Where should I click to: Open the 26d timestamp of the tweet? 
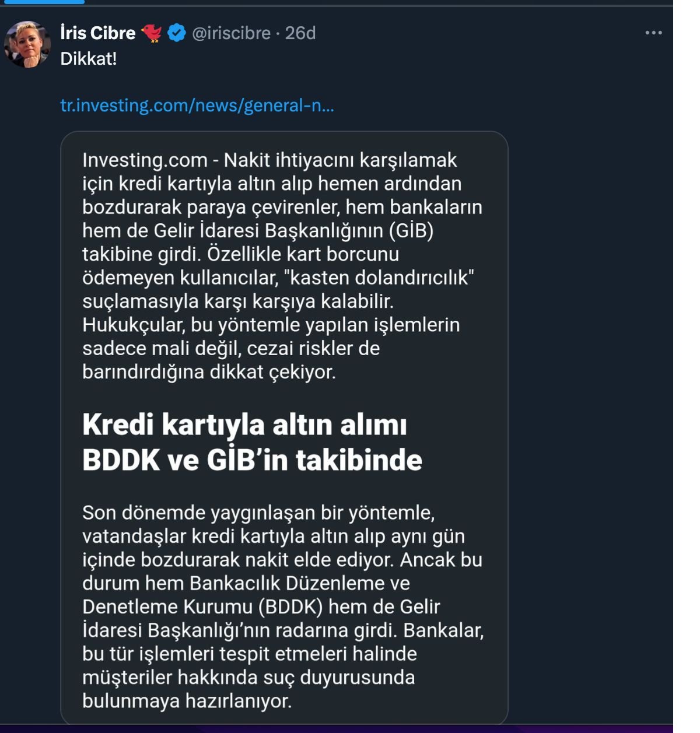click(300, 33)
